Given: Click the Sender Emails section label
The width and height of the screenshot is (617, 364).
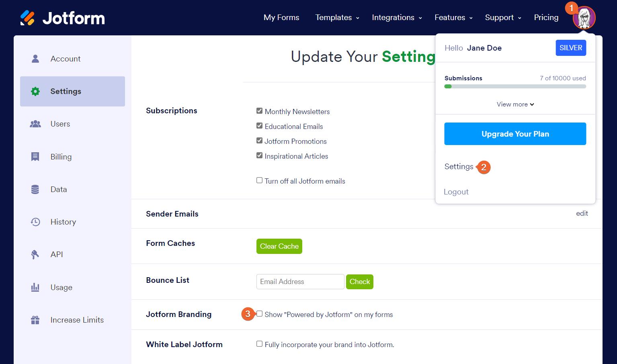Looking at the screenshot, I should pyautogui.click(x=172, y=214).
